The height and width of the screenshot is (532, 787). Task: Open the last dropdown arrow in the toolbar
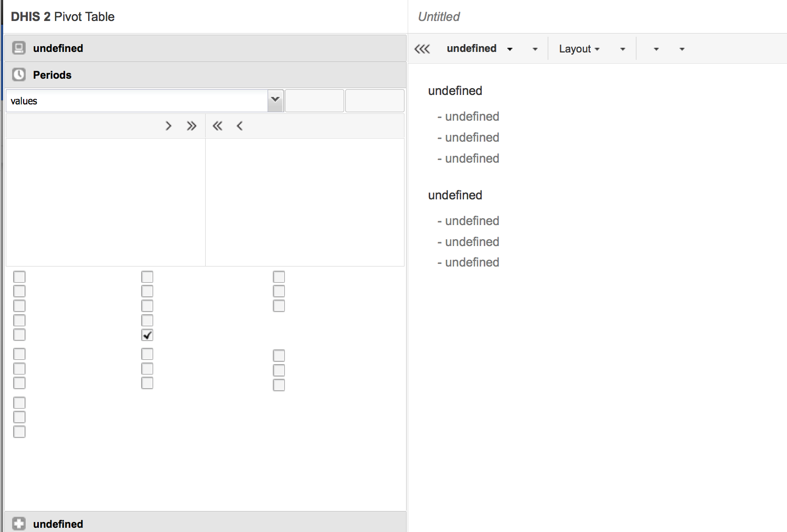tap(682, 49)
